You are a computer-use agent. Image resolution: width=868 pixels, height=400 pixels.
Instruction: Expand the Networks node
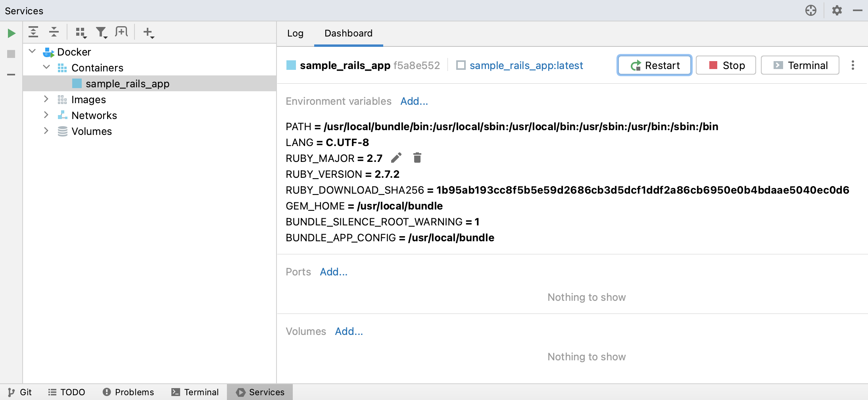[x=46, y=115]
